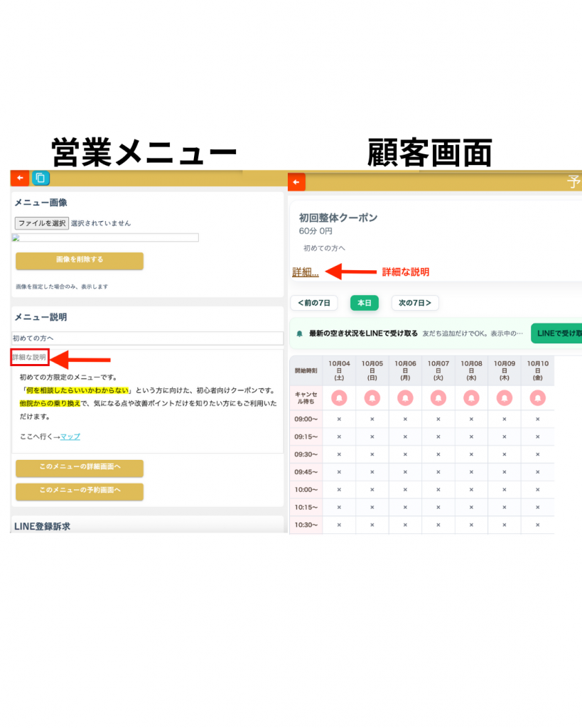Open このメニューの詳細画面へ button
This screenshot has width=582, height=728.
click(x=80, y=468)
